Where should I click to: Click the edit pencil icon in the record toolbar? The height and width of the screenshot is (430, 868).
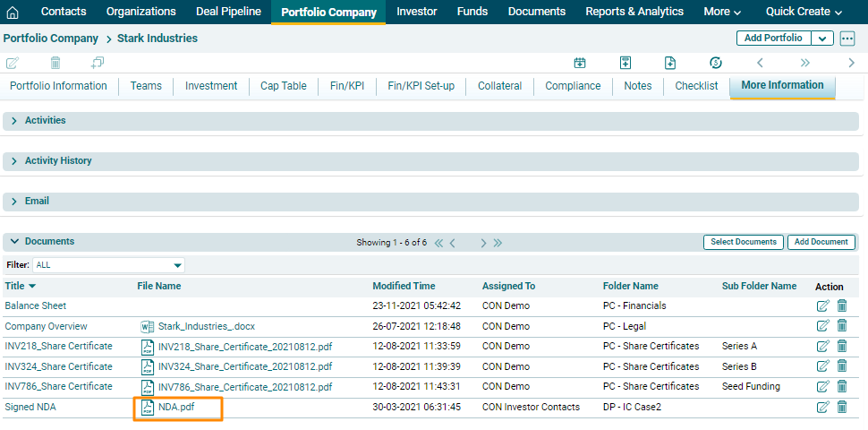[x=13, y=63]
